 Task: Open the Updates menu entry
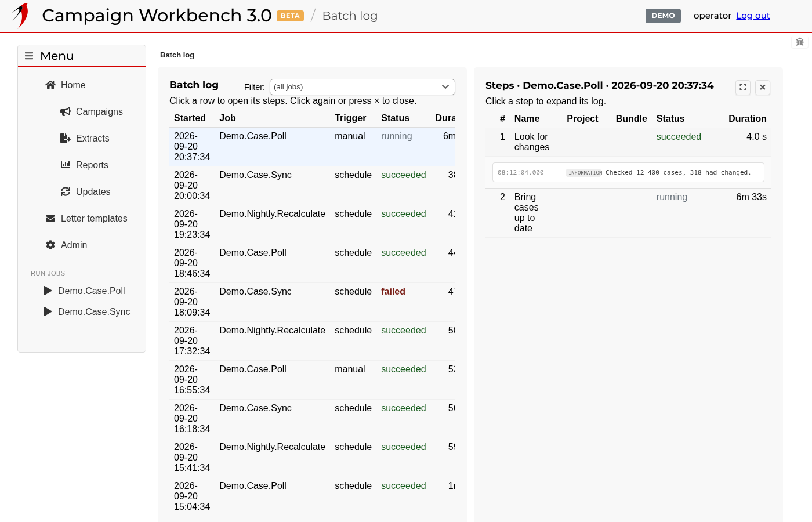click(93, 191)
